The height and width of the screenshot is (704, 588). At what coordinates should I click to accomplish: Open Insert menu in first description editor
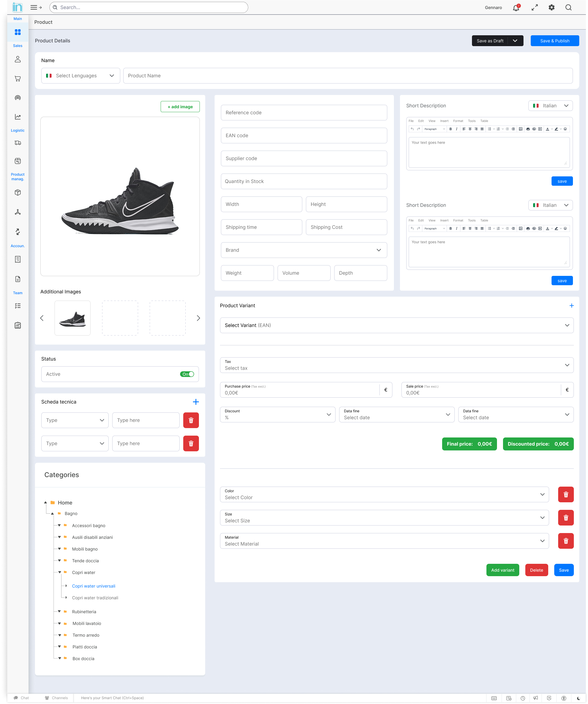coord(444,121)
